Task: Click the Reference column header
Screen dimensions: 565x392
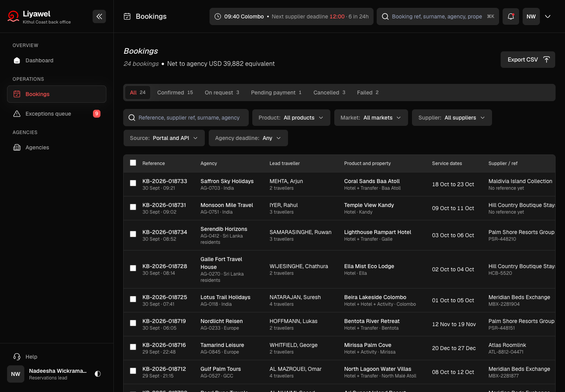Action: [153, 163]
